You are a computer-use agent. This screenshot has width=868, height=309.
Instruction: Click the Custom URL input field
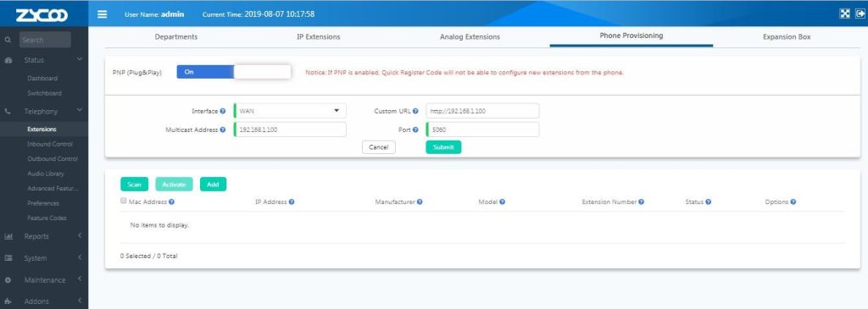pyautogui.click(x=482, y=111)
